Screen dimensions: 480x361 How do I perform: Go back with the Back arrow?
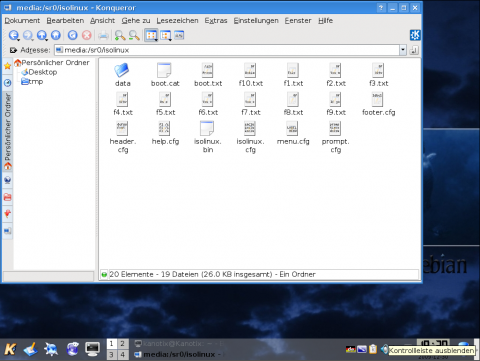pos(13,35)
